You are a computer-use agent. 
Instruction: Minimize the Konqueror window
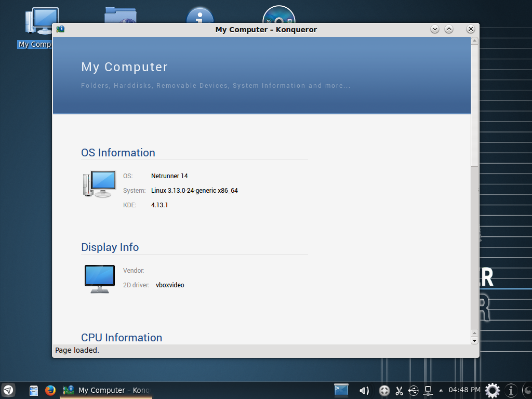pos(435,29)
